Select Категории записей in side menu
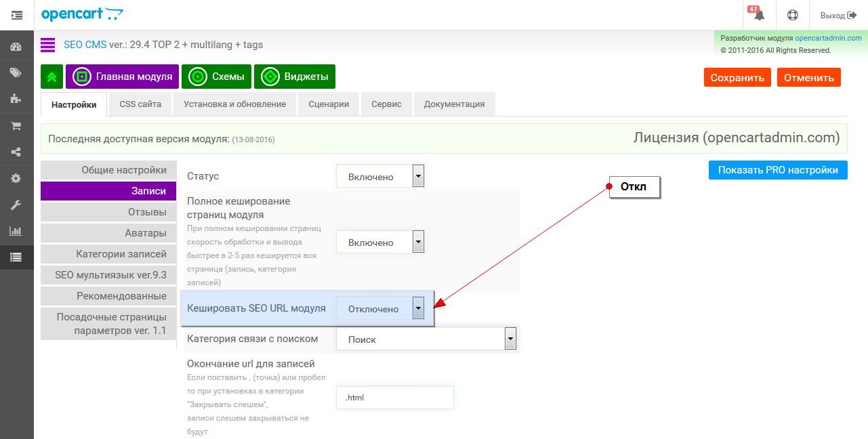868x439 pixels. click(x=108, y=254)
